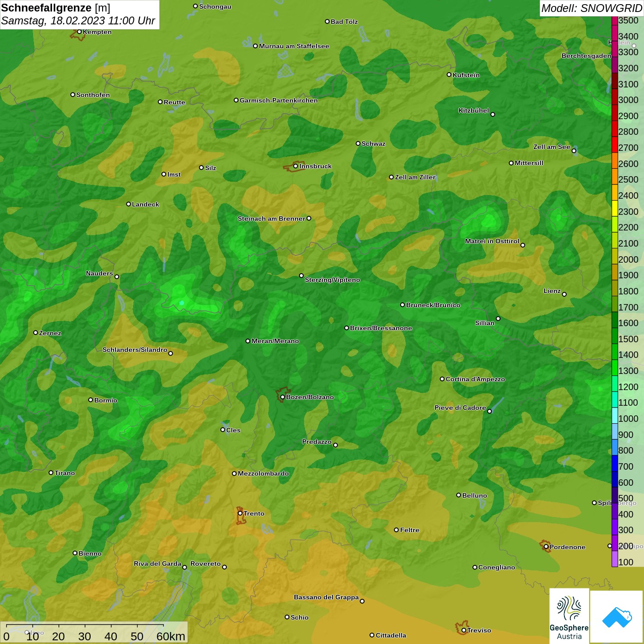Click the Trento city marker
644x644 pixels.
point(240,513)
